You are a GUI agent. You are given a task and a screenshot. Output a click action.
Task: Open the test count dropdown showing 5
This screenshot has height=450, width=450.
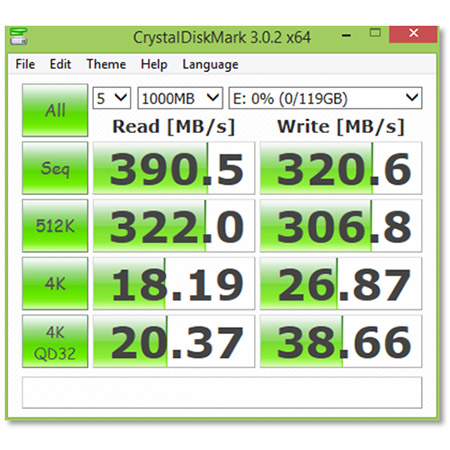tap(112, 98)
